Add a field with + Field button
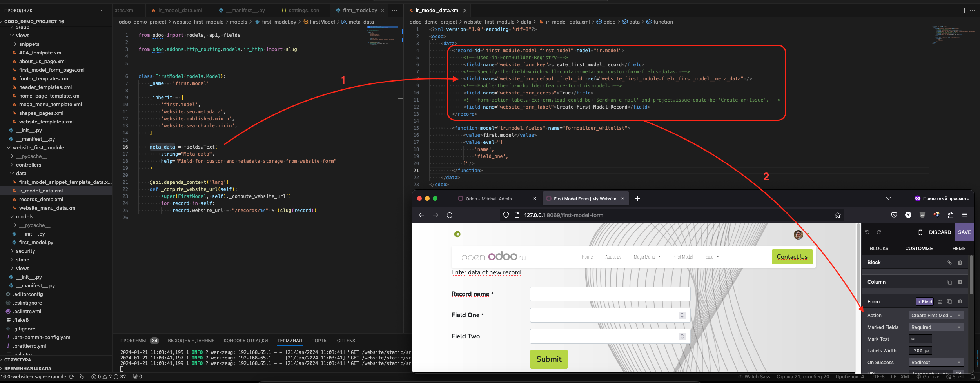 (x=925, y=302)
